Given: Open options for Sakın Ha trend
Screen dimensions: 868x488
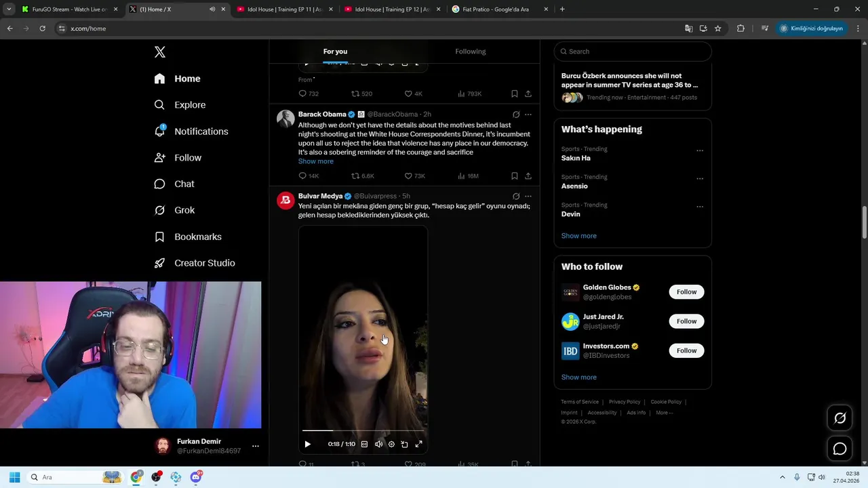Looking at the screenshot, I should click(x=700, y=150).
